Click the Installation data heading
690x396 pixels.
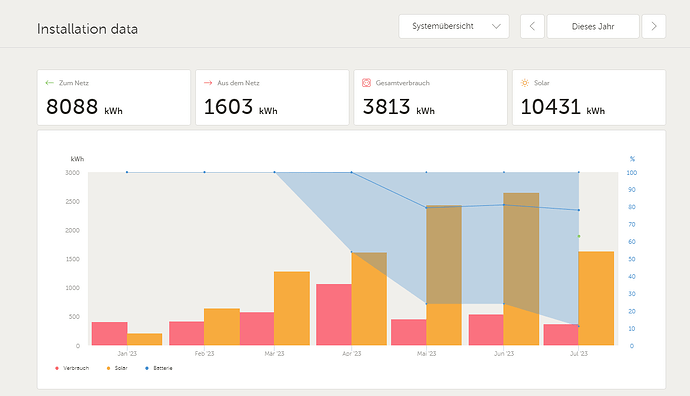point(87,29)
